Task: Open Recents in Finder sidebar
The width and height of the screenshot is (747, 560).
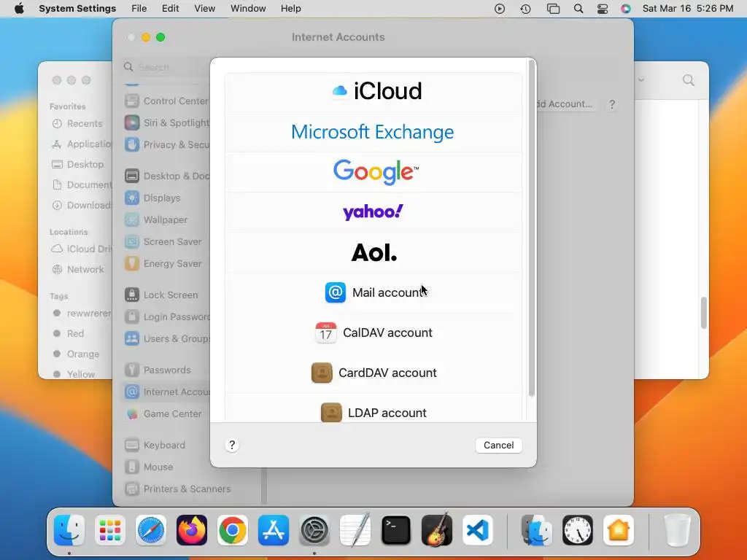Action: (79, 124)
